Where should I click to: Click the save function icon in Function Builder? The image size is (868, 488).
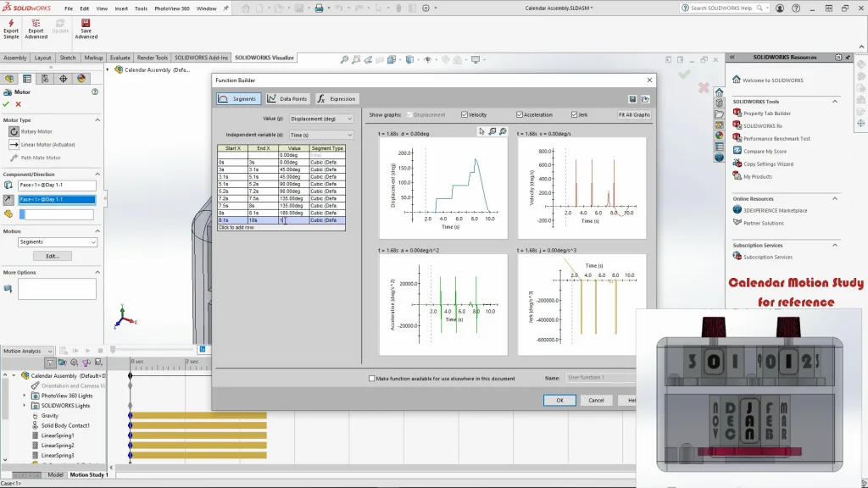[x=632, y=99]
